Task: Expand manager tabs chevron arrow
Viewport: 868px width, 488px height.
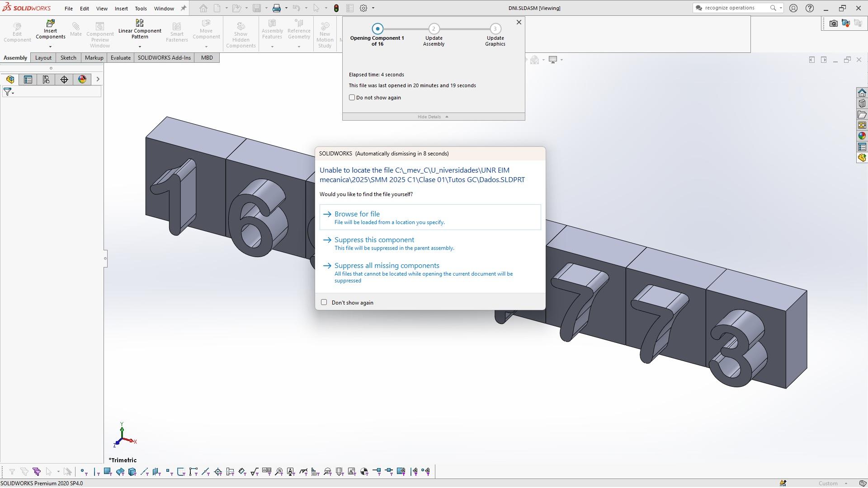Action: [x=98, y=80]
